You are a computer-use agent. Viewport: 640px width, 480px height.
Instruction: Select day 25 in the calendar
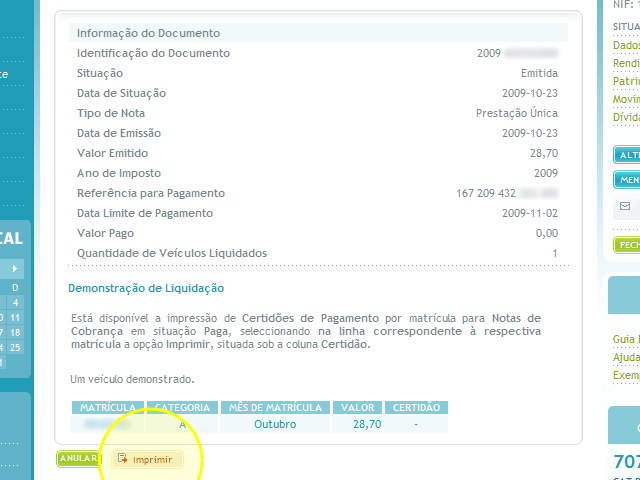point(15,348)
